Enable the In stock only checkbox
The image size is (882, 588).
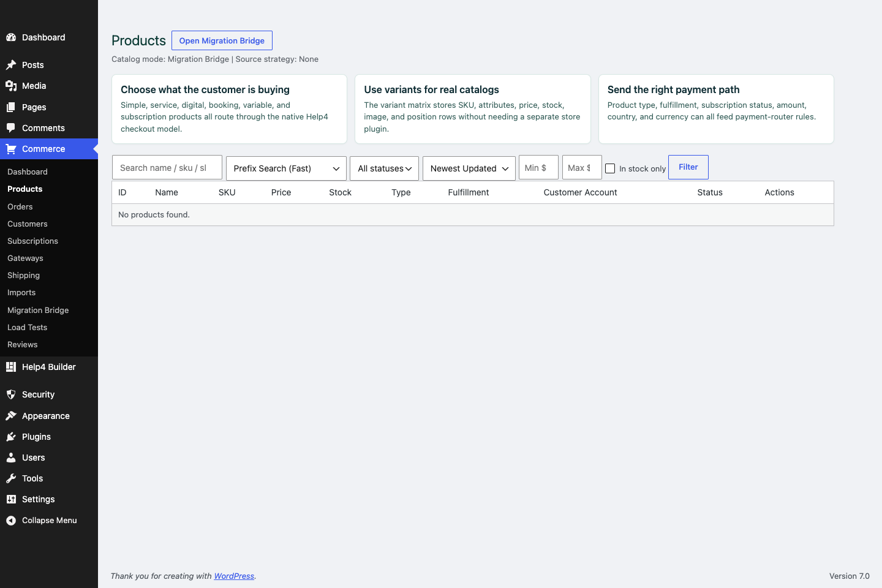(x=610, y=168)
